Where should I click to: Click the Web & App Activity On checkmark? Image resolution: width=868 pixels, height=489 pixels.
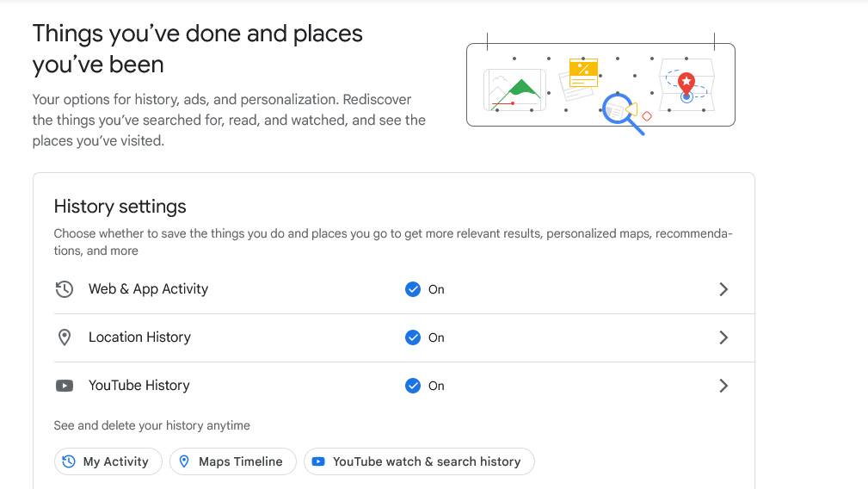click(413, 289)
